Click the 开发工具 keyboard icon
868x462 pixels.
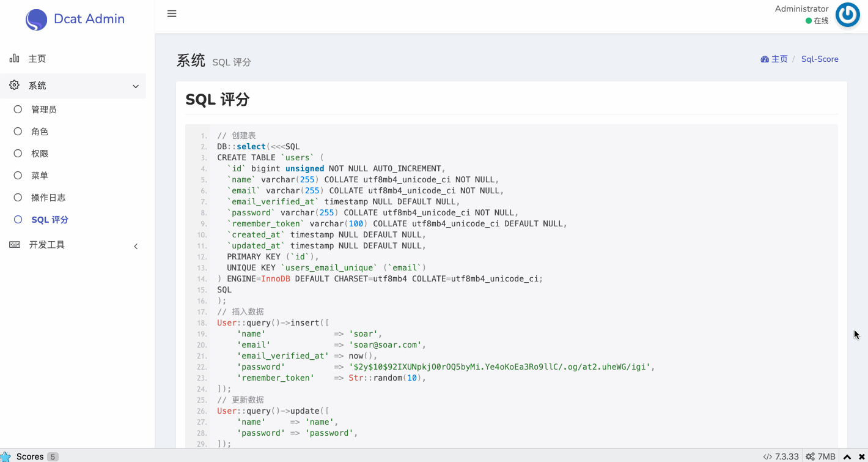[x=15, y=245]
